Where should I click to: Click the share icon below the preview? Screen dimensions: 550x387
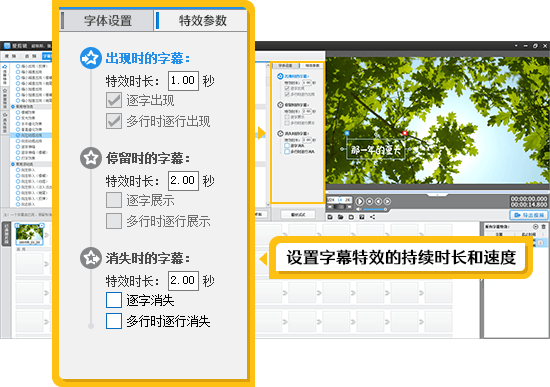[373, 217]
